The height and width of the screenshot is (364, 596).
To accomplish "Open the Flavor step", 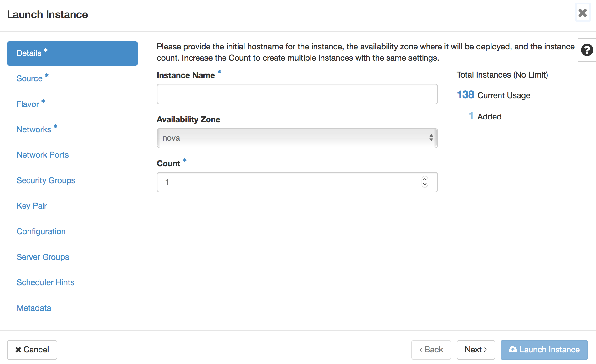I will click(x=28, y=104).
